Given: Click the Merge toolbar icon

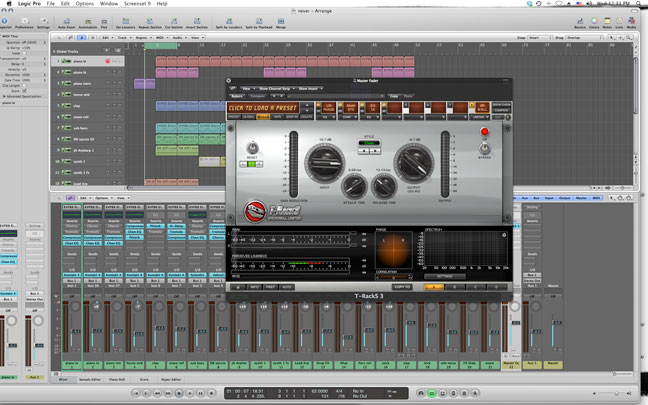Looking at the screenshot, I should pyautogui.click(x=281, y=21).
